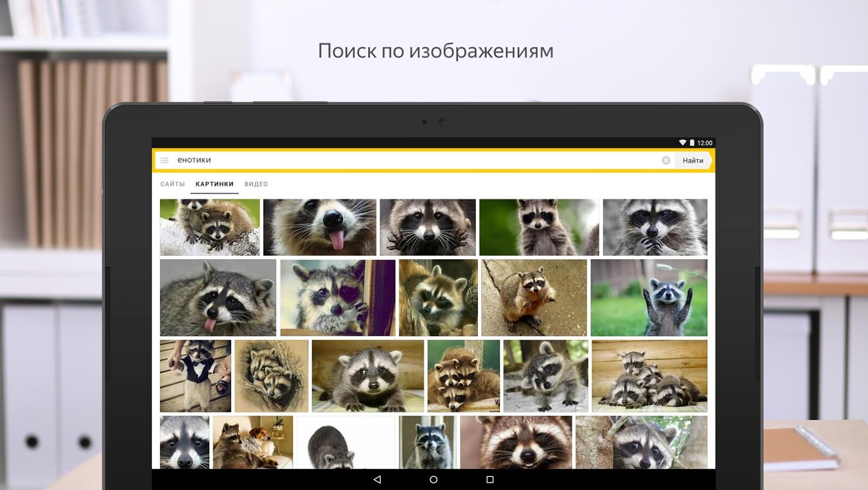Tap the Android home circle button
This screenshot has height=490, width=868.
pyautogui.click(x=434, y=480)
